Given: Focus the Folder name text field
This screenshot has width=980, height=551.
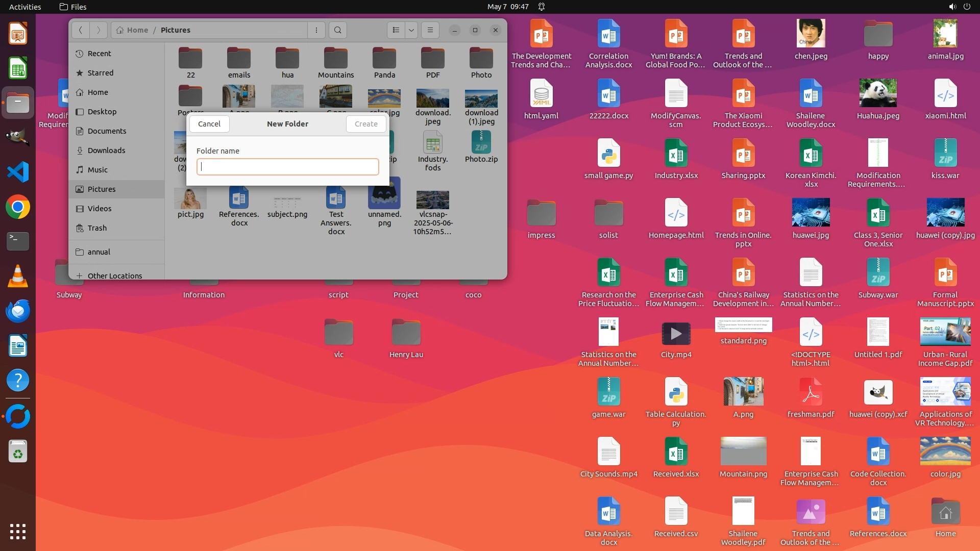Looking at the screenshot, I should coord(287,167).
